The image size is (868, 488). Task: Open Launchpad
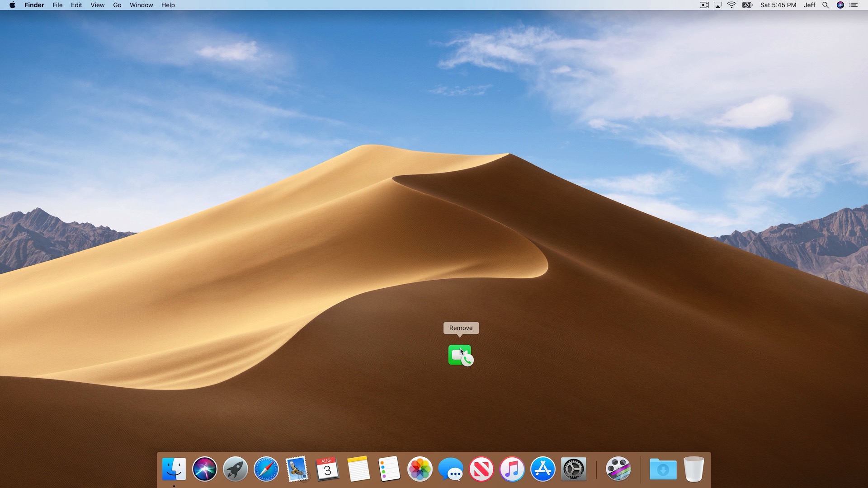235,469
